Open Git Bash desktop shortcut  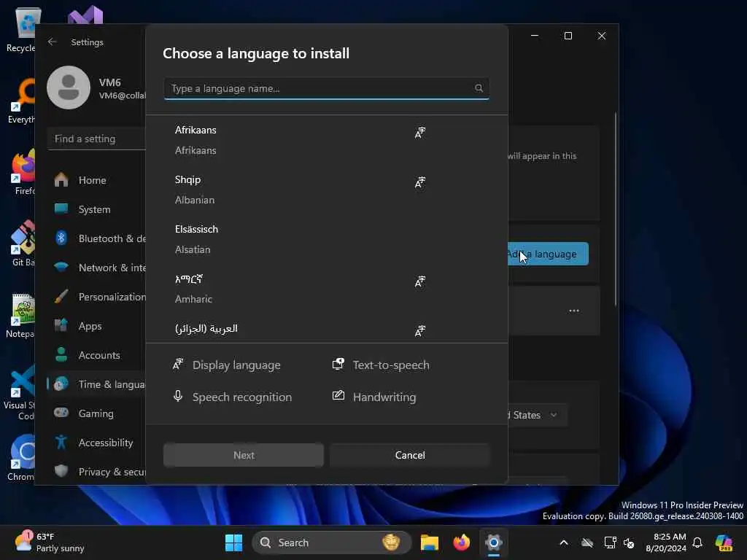click(23, 244)
